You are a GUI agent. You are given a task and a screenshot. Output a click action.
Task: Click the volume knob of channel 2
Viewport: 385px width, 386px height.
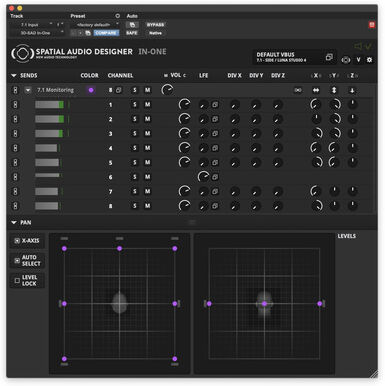coord(184,119)
